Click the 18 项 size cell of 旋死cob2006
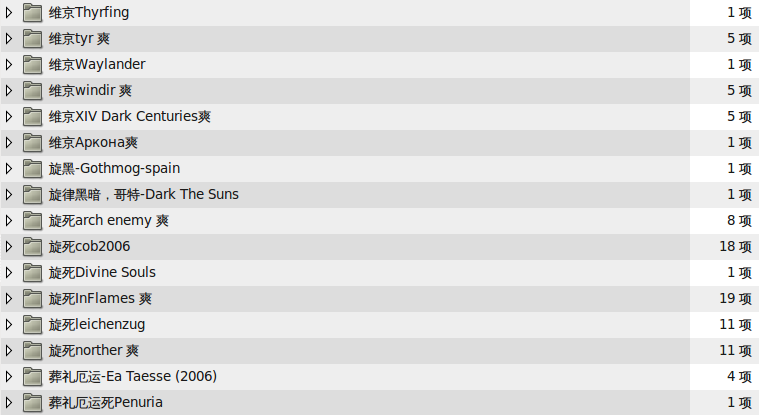 (x=735, y=246)
